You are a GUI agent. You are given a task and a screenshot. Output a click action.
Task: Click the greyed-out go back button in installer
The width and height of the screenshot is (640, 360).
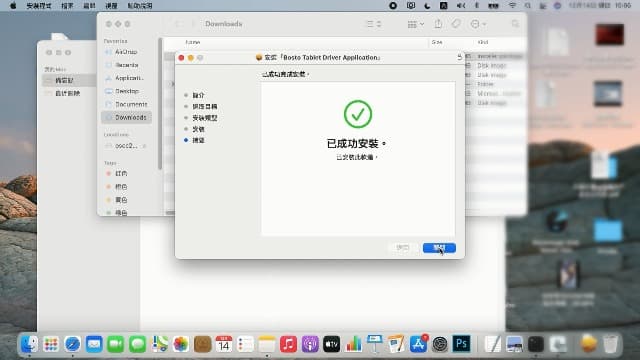402,248
